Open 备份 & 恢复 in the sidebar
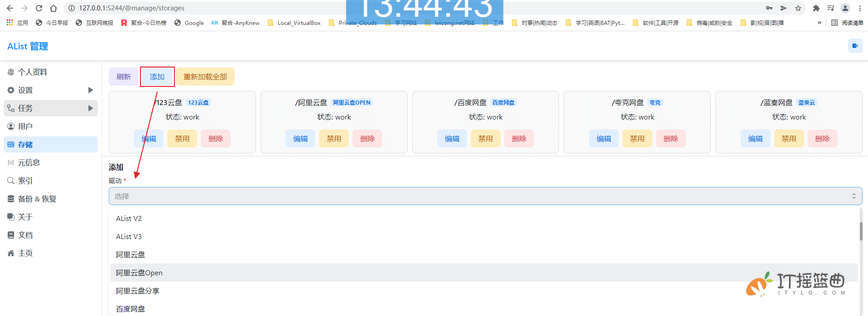This screenshot has height=316, width=868. pos(51,199)
